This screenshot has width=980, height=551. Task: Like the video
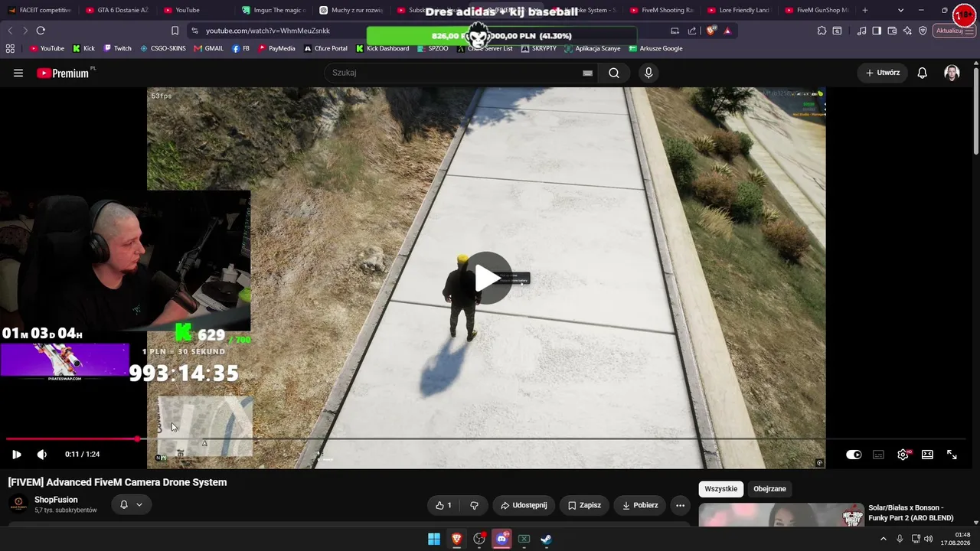coord(443,505)
